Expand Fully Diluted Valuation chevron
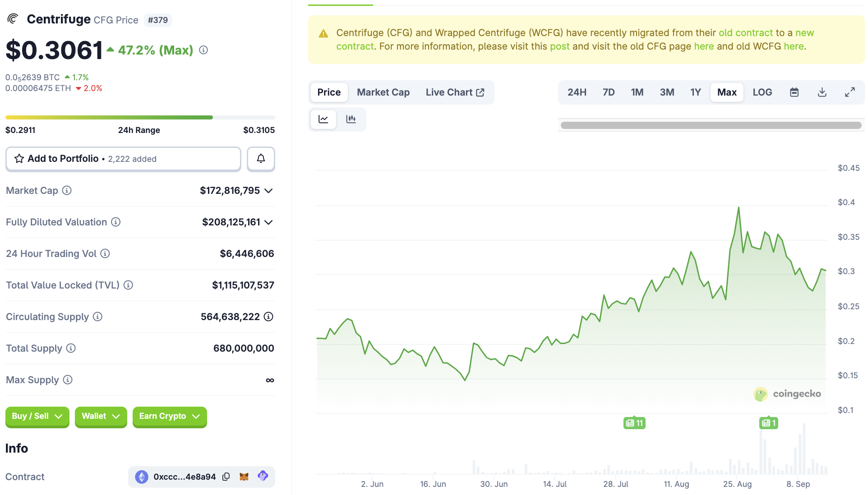868x495 pixels. (268, 222)
